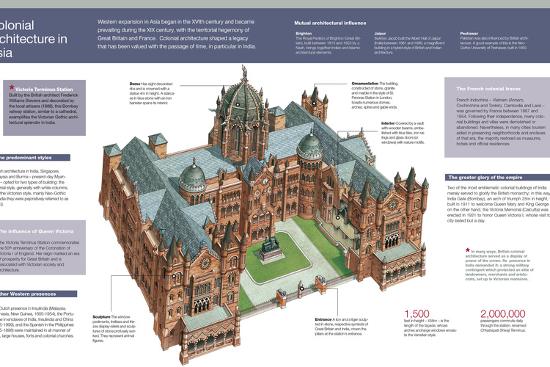Select the marker dot on the rear clock tower
The height and width of the screenshot is (367, 550).
pos(315,103)
